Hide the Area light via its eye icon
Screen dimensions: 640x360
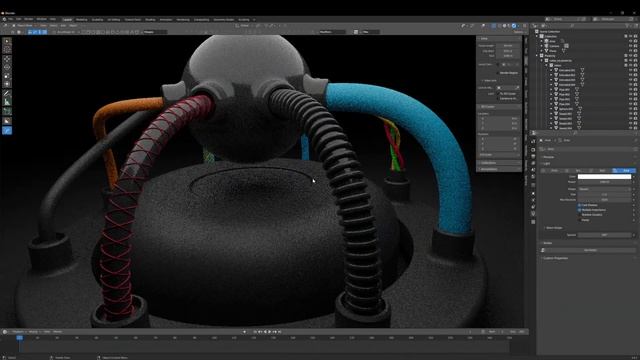(630, 41)
